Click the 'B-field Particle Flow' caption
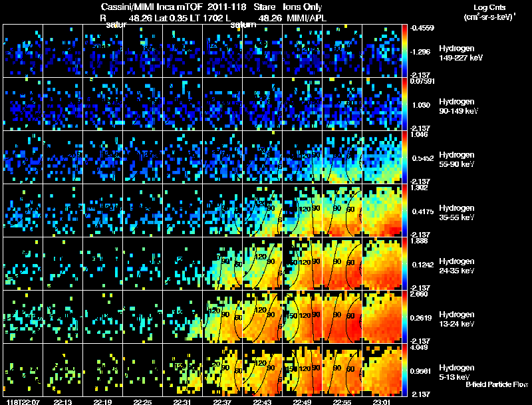 [497, 384]
